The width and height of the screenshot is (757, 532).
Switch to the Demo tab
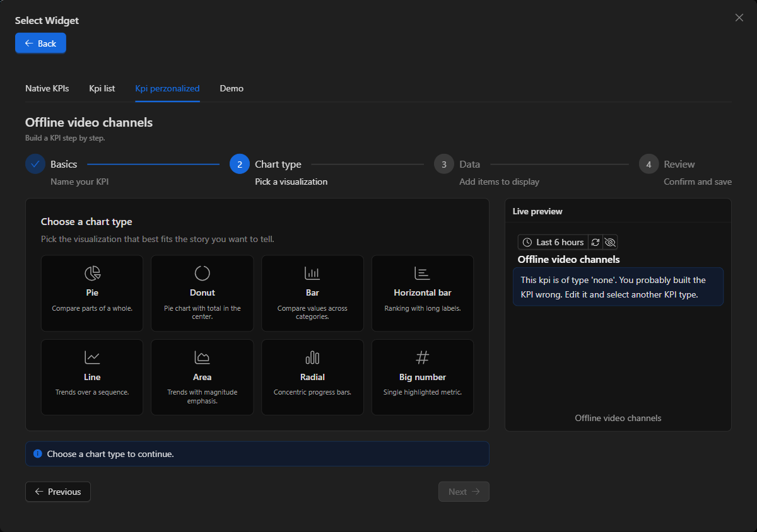[x=232, y=88]
